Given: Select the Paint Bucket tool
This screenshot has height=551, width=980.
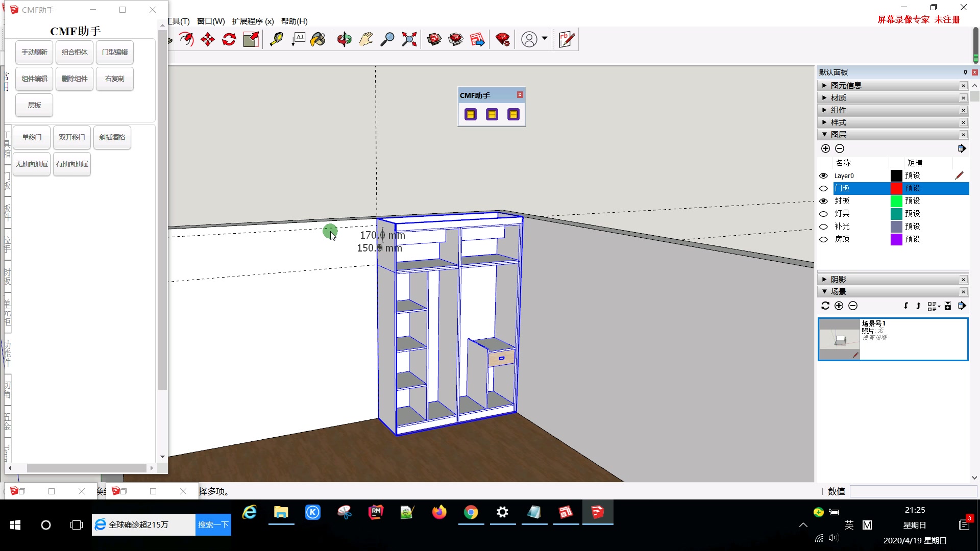Looking at the screenshot, I should click(x=318, y=39).
